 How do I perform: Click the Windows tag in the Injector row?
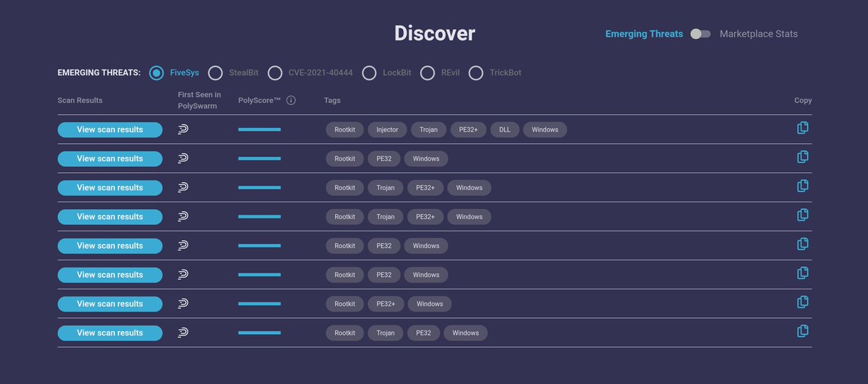545,129
